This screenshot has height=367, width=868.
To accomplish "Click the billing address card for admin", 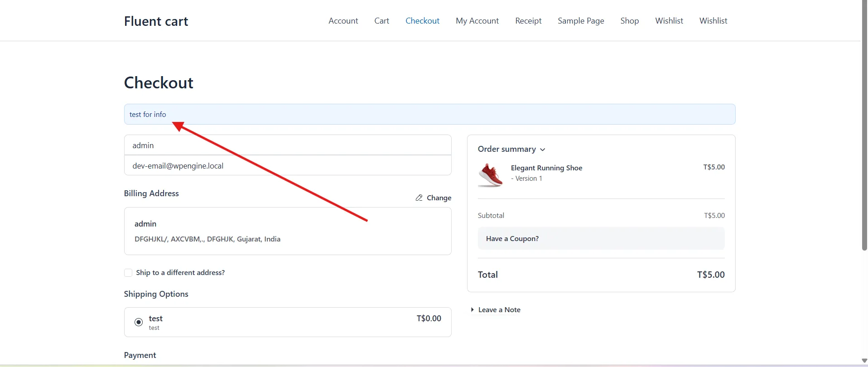I will pos(288,231).
